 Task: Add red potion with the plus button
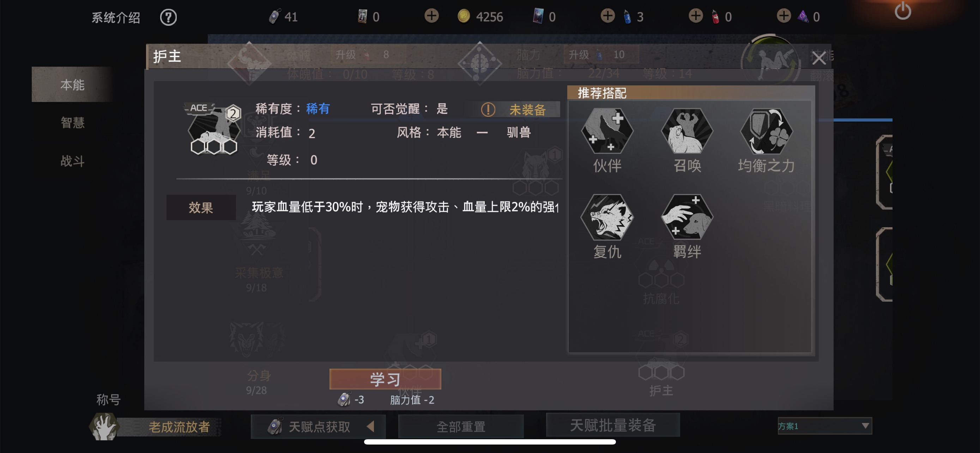696,16
